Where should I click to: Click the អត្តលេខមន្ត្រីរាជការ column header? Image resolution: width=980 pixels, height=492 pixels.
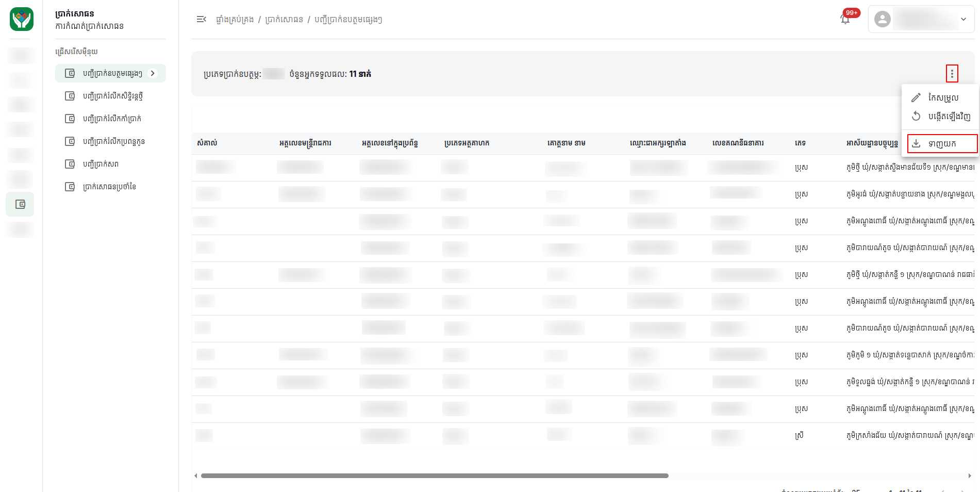[x=305, y=143]
